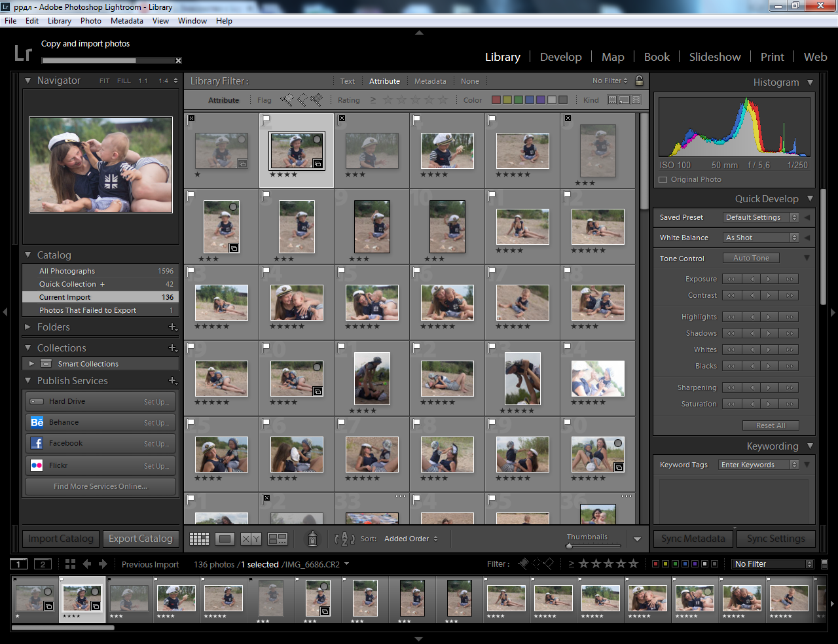Click the sort direction A-Z icon
Image resolution: width=838 pixels, height=644 pixels.
(344, 539)
